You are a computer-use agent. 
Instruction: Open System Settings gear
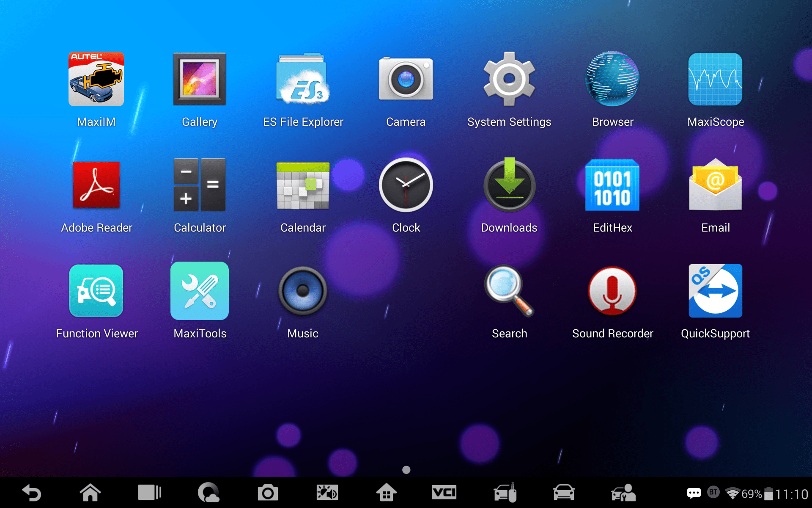click(509, 79)
